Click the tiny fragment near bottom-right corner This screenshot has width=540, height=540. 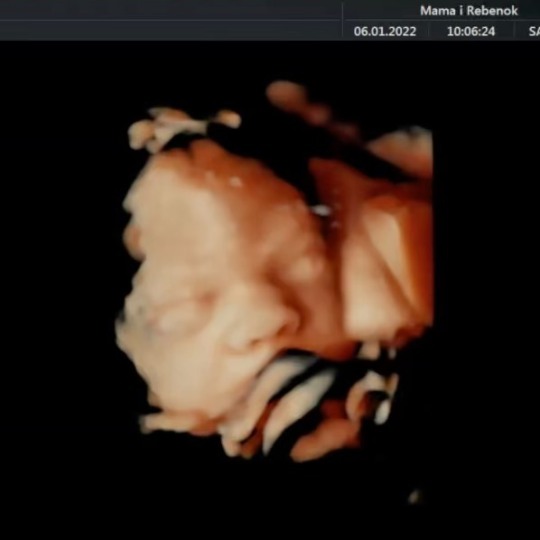coord(415,497)
